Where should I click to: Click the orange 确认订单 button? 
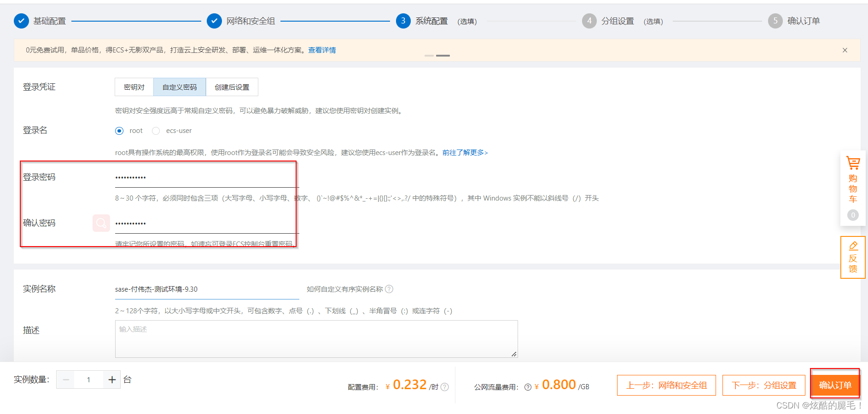click(835, 385)
